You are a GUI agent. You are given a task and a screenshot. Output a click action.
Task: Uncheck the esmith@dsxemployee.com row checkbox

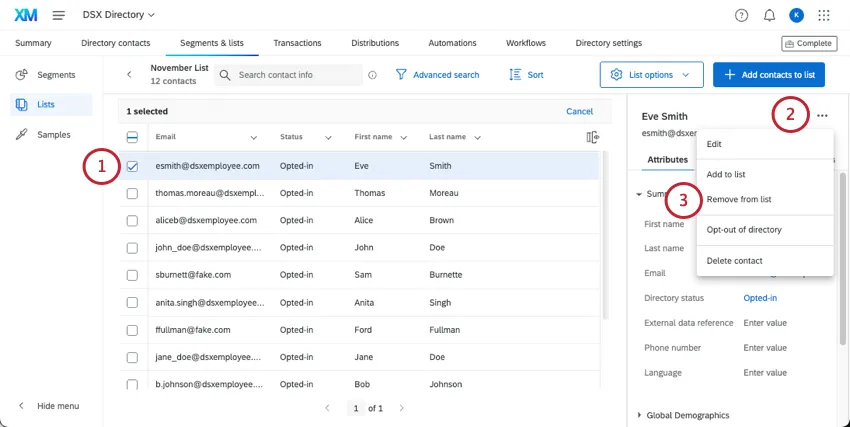click(x=132, y=166)
